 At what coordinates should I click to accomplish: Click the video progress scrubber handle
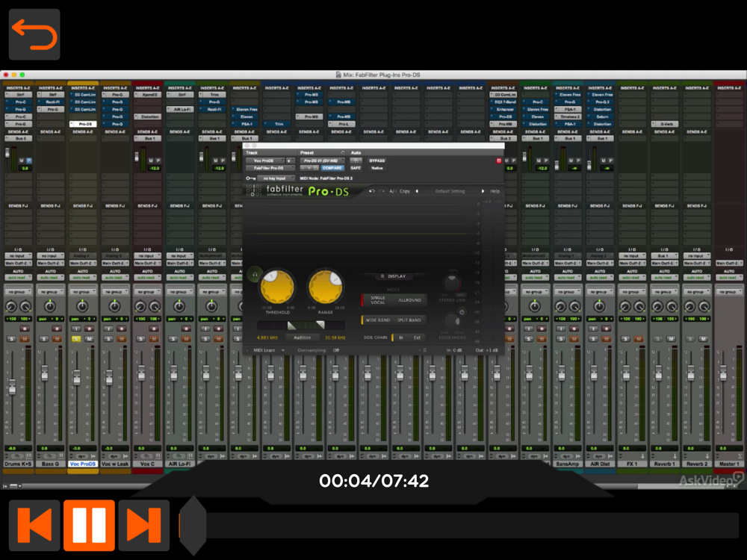(193, 525)
